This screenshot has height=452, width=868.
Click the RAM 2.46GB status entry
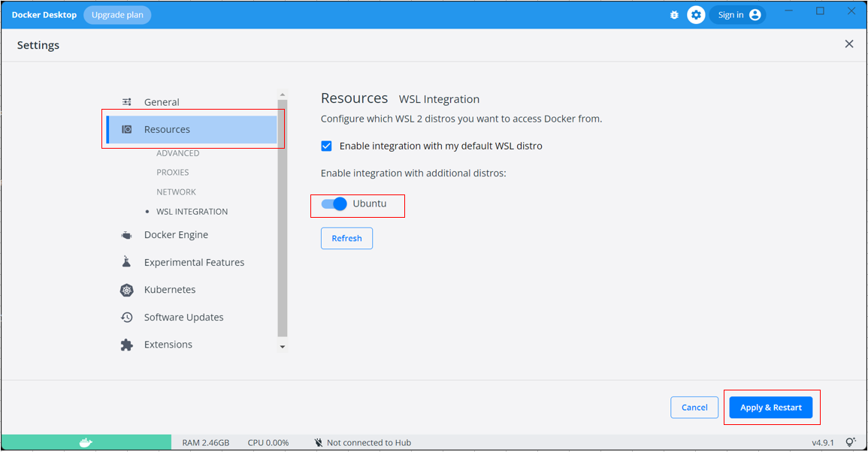(205, 442)
